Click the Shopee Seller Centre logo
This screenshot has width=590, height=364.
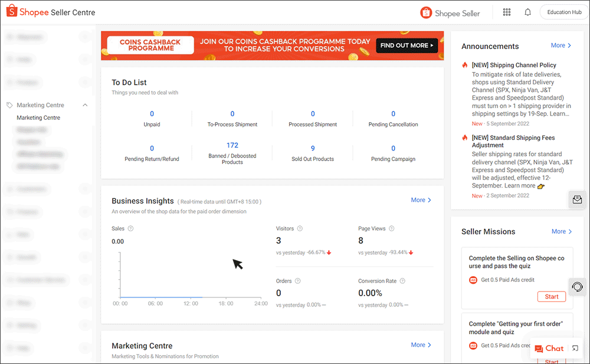click(50, 11)
